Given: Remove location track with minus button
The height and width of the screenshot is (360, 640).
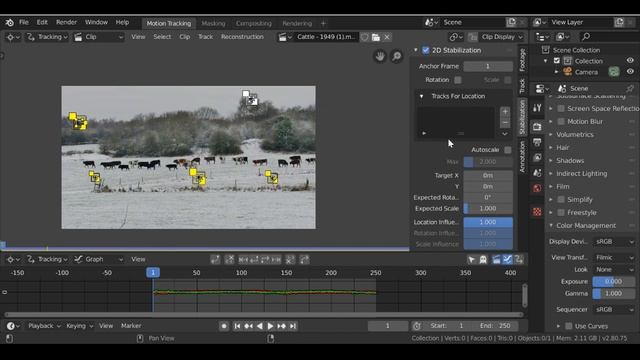Looking at the screenshot, I should [505, 122].
